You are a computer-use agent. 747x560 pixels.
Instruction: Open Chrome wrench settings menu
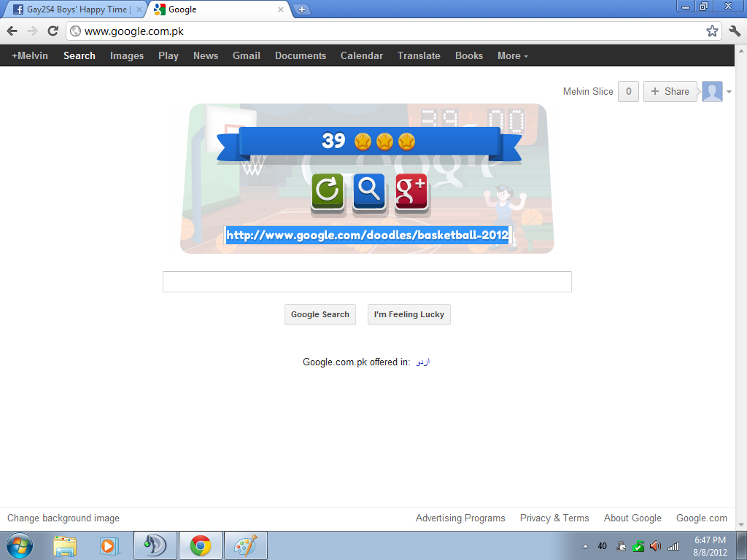735,31
